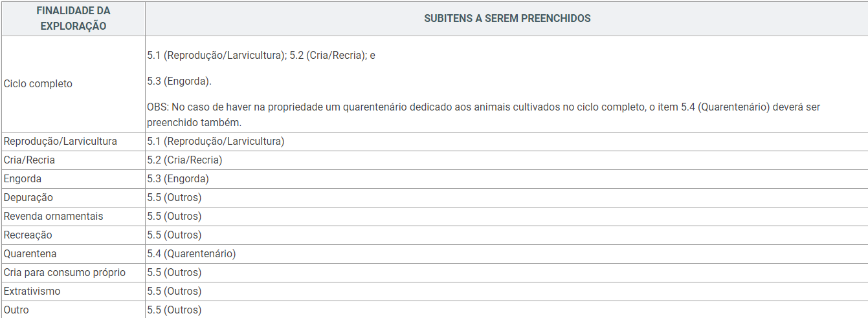The width and height of the screenshot is (868, 318).
Task: Click the OBS note about quarentenário
Action: point(484,114)
